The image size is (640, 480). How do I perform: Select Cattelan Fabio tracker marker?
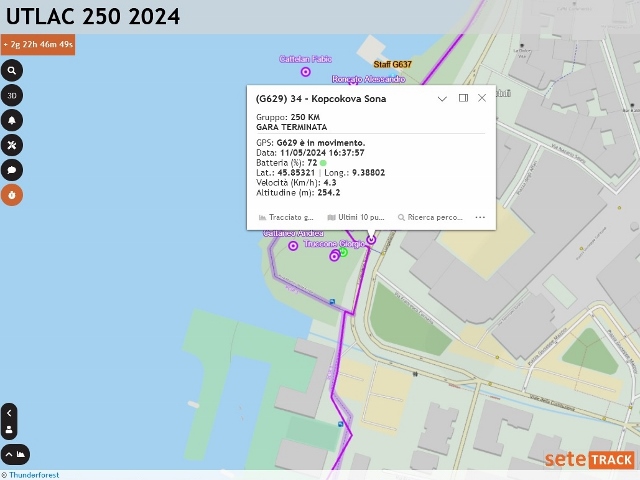coord(306,72)
